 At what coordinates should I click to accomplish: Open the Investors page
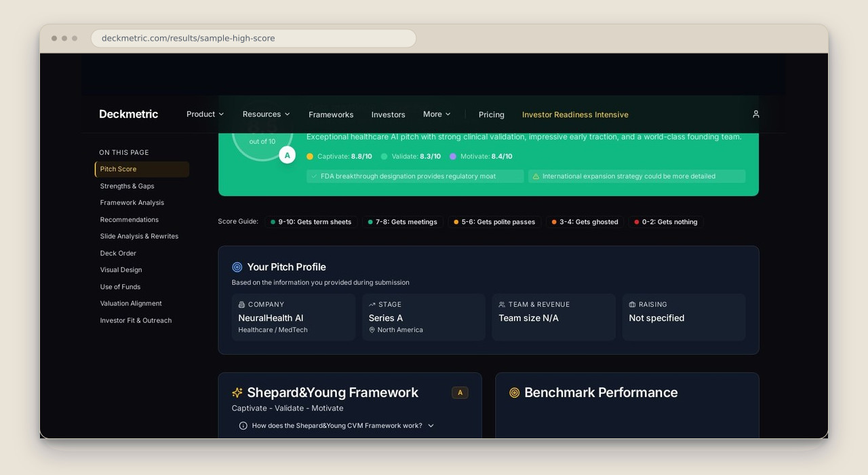388,115
